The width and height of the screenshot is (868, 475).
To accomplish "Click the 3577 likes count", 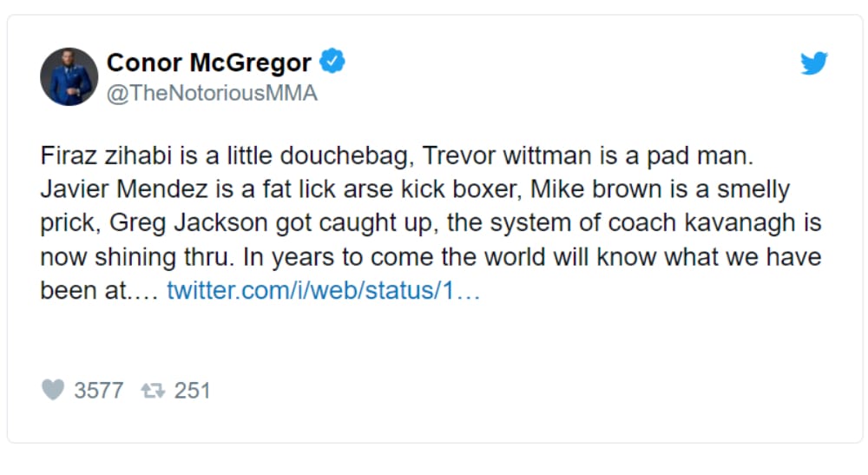I will (98, 391).
